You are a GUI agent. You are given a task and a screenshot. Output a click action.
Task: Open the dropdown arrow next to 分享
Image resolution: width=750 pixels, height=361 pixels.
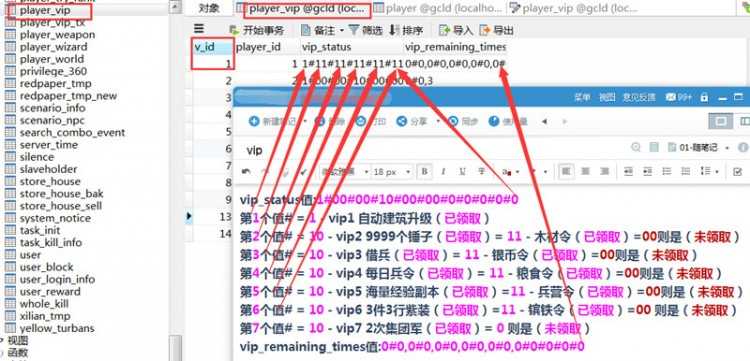click(x=437, y=121)
